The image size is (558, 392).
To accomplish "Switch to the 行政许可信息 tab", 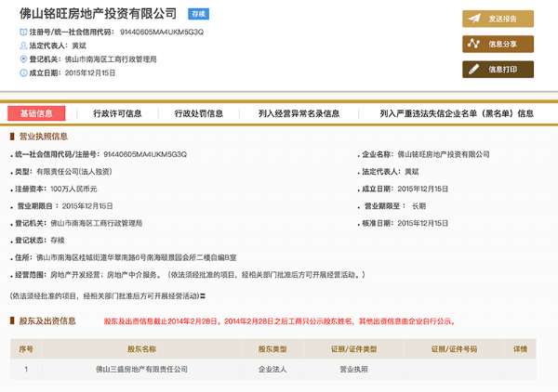I will (117, 113).
